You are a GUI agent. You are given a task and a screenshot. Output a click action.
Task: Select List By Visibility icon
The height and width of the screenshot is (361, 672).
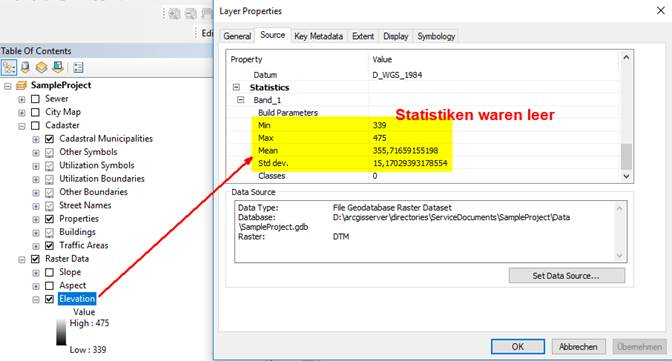point(41,67)
